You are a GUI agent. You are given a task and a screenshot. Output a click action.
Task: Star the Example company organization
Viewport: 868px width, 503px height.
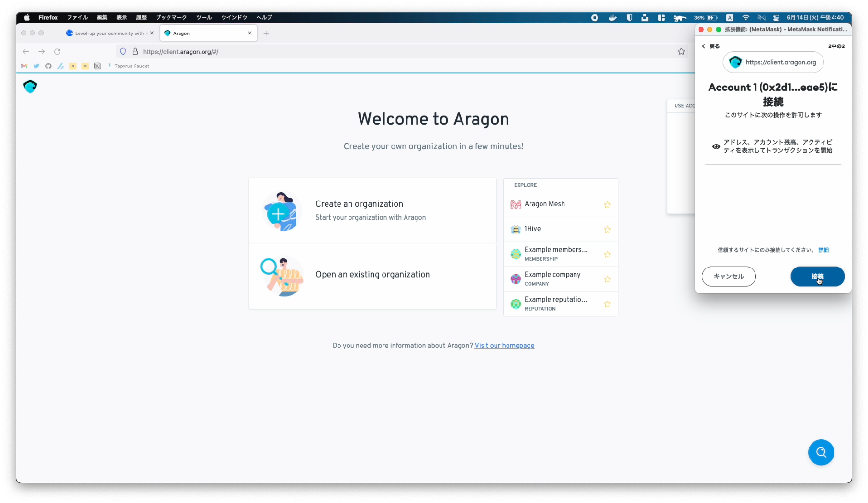(x=607, y=279)
